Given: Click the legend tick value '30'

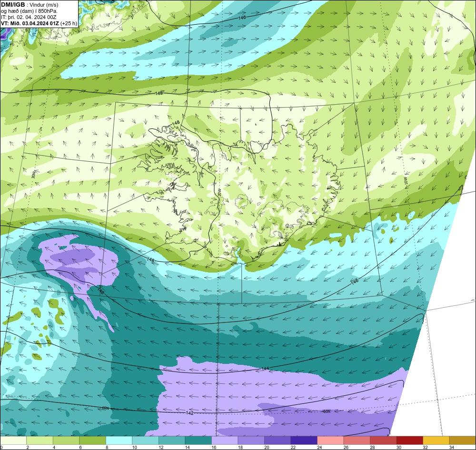Looking at the screenshot, I should click(x=398, y=447).
